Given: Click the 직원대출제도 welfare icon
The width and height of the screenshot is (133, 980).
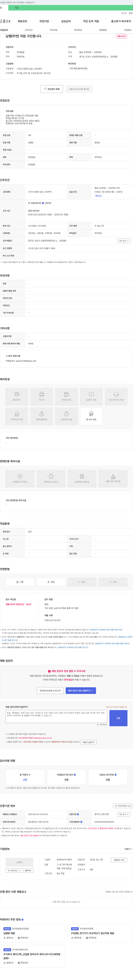Looking at the screenshot, I should pos(42,416).
